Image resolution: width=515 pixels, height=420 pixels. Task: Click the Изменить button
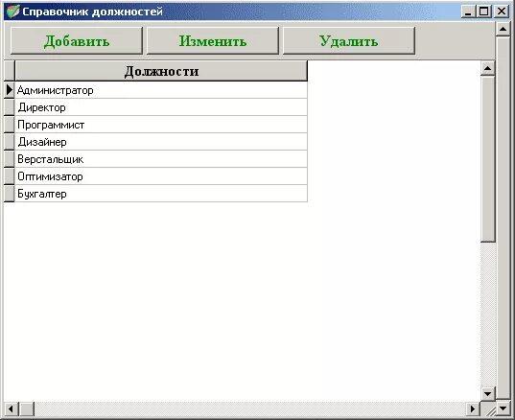click(x=213, y=41)
